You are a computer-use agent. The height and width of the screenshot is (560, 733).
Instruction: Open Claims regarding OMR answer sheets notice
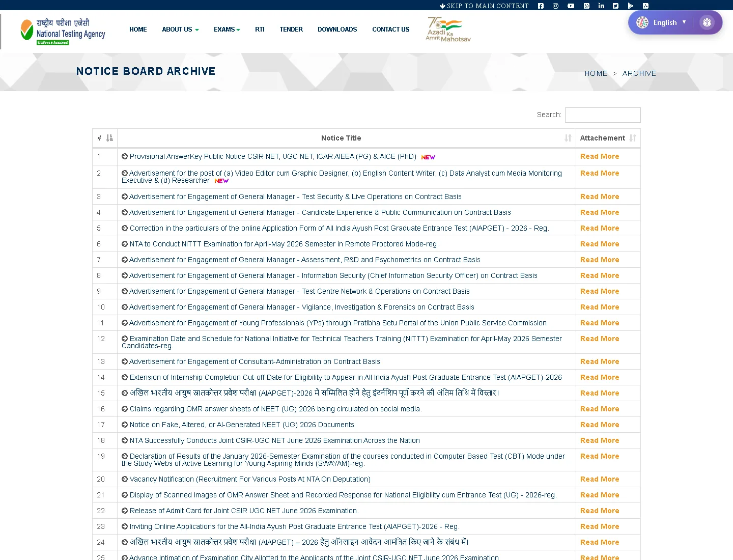[x=275, y=409]
